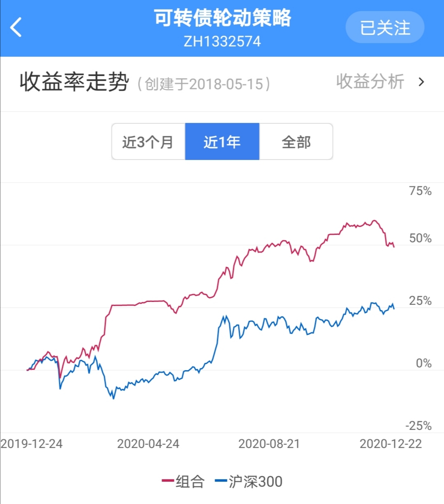
Task: Toggle the 已关注 follow button
Action: 385,28
